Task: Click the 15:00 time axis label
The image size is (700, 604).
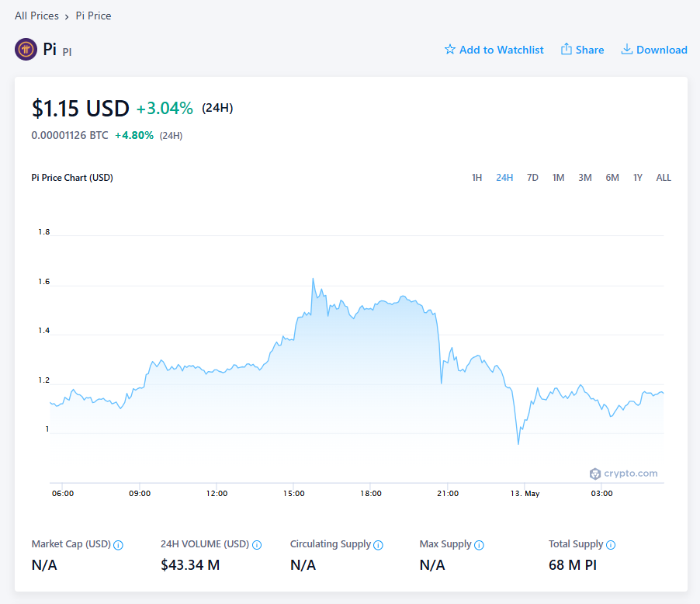Action: [294, 493]
